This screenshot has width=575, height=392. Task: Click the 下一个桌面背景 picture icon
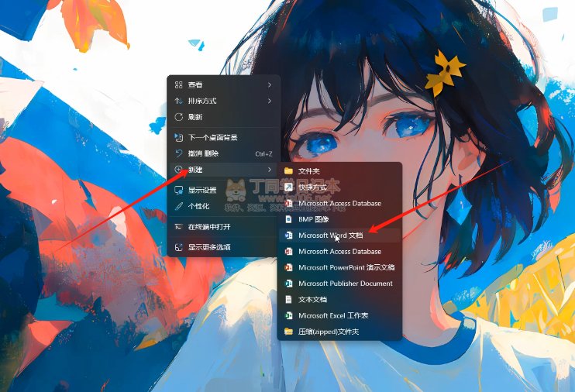[178, 138]
